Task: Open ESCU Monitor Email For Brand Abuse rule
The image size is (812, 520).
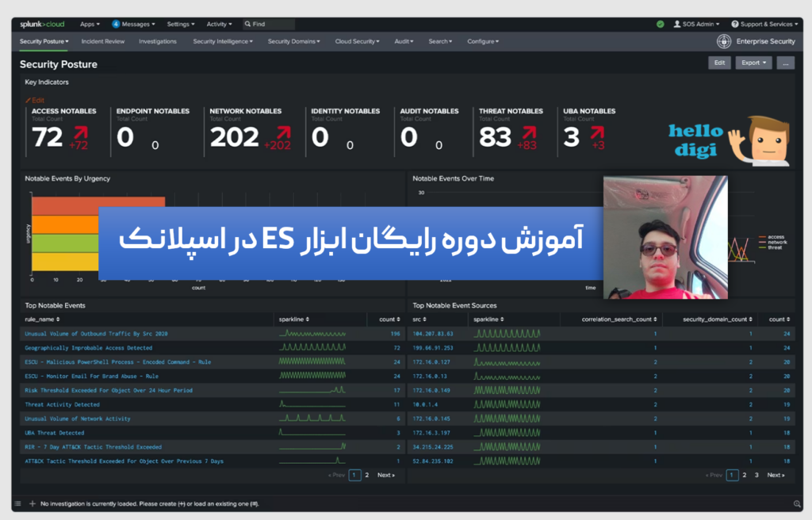Action: (x=92, y=377)
